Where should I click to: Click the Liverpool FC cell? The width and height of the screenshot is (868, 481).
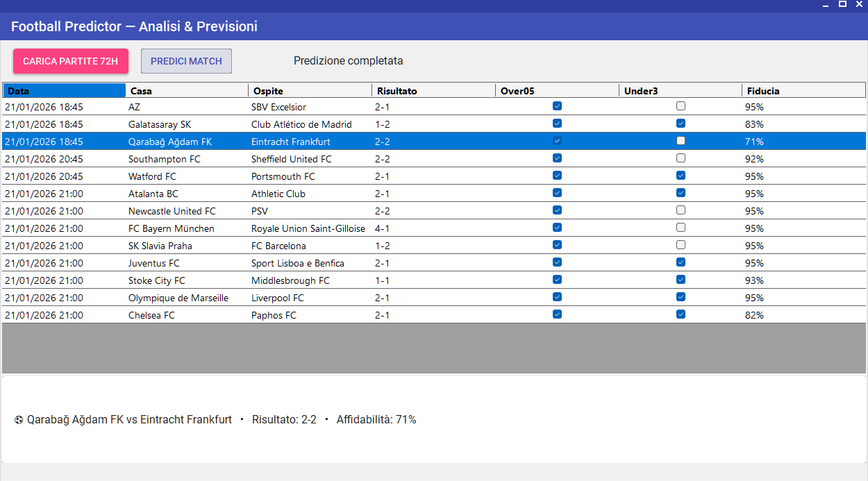click(x=310, y=298)
